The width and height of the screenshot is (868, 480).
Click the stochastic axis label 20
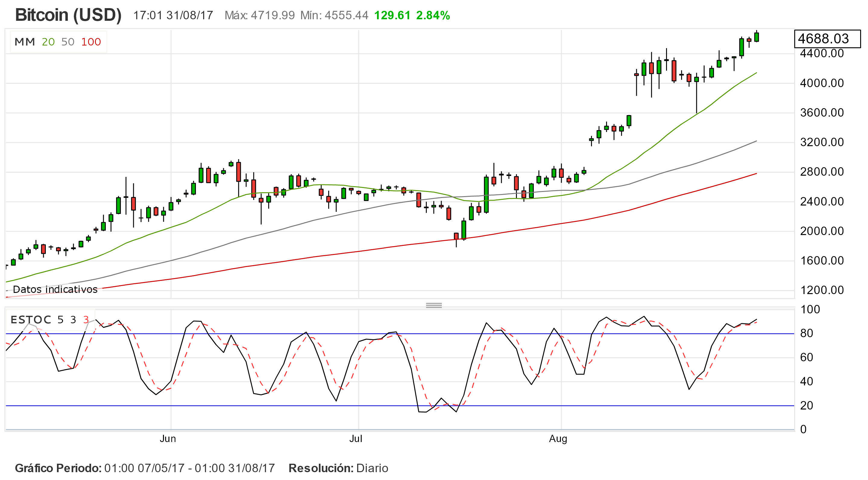(x=807, y=406)
